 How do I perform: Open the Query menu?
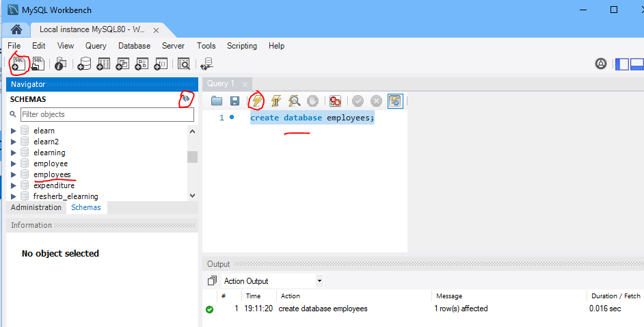pos(96,46)
